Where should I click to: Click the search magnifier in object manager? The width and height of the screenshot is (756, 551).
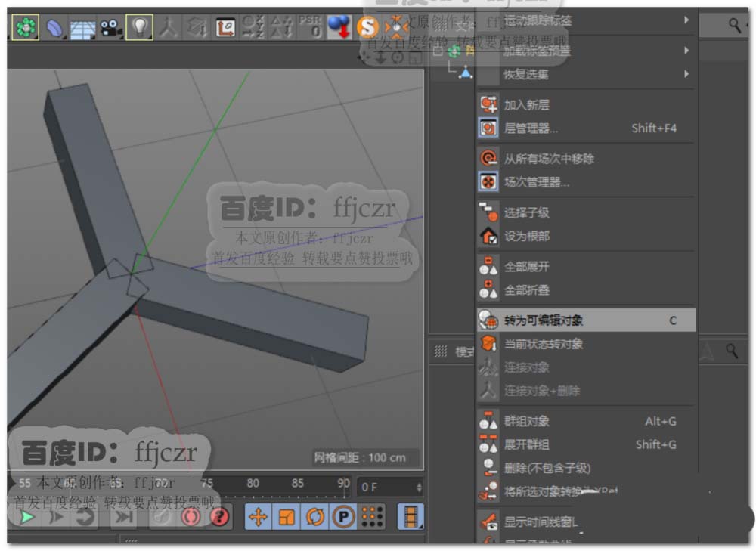[734, 25]
